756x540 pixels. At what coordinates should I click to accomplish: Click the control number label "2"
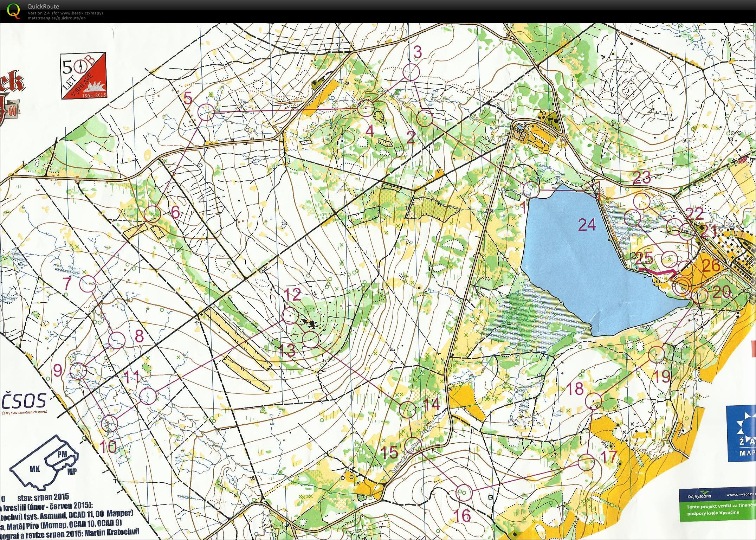(x=411, y=138)
